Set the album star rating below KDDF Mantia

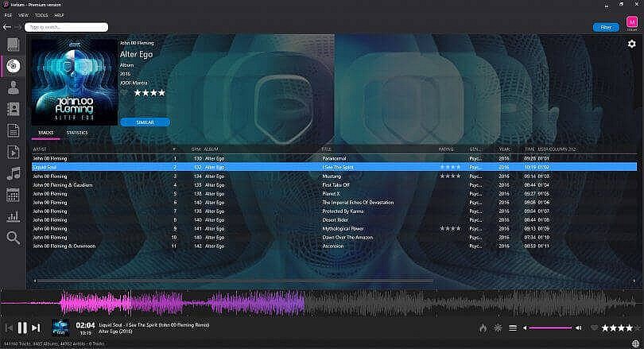[x=149, y=93]
